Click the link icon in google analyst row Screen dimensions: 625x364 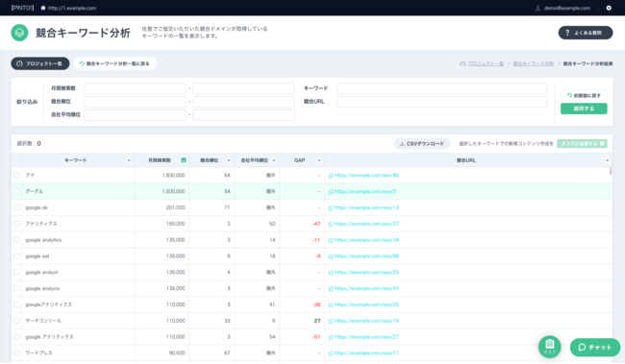(x=331, y=273)
